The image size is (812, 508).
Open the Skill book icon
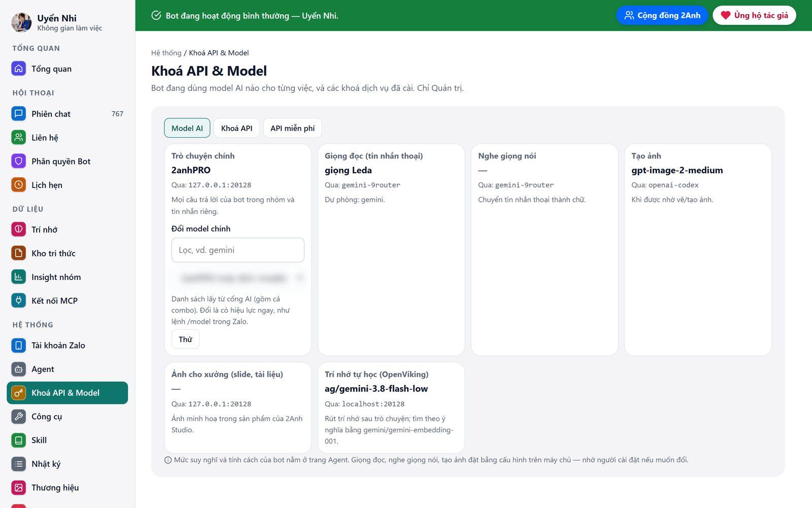tap(19, 440)
